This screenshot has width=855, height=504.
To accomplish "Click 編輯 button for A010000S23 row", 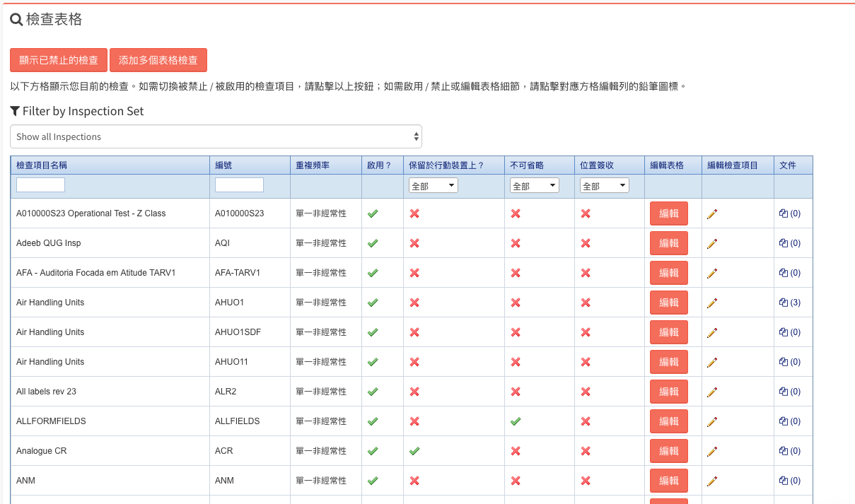I will (x=669, y=213).
